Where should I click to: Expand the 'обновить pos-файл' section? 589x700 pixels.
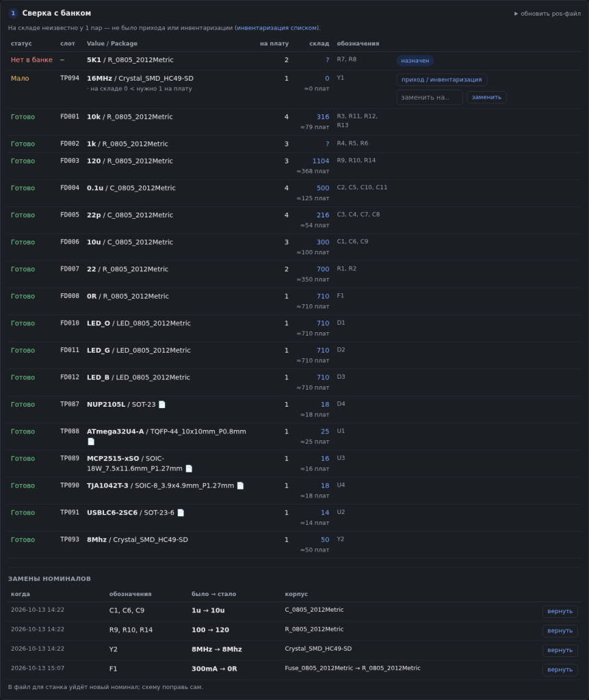coord(547,14)
